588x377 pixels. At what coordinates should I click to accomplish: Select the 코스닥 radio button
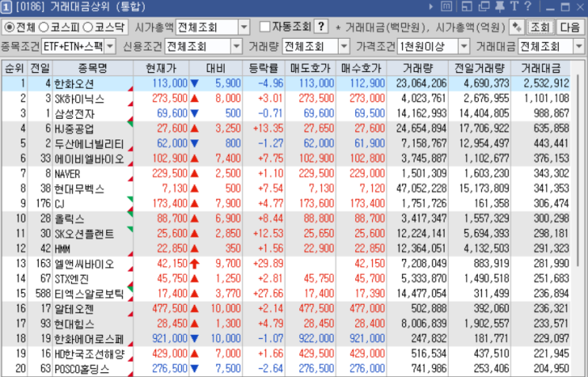[x=88, y=27]
